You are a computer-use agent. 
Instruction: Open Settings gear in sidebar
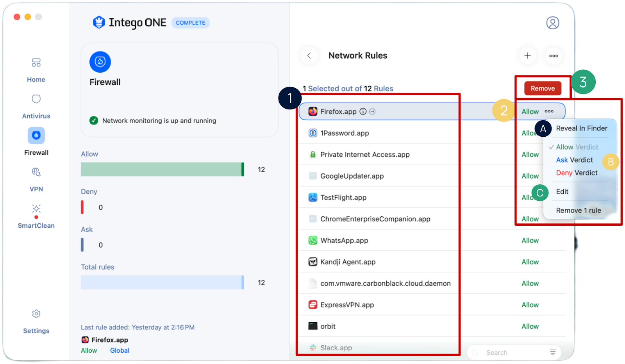pyautogui.click(x=36, y=314)
